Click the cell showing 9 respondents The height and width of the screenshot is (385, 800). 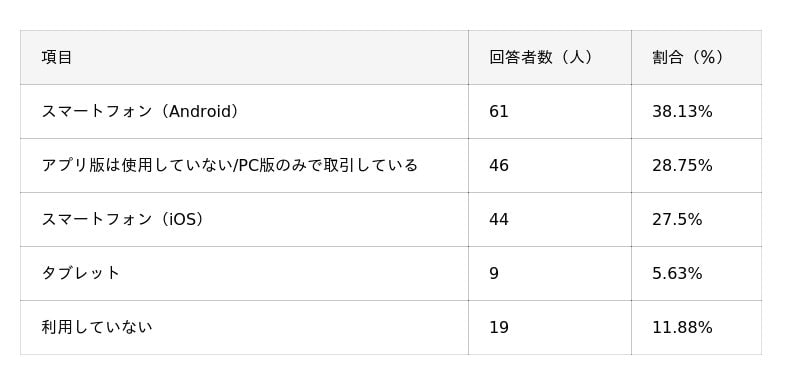pyautogui.click(x=494, y=273)
